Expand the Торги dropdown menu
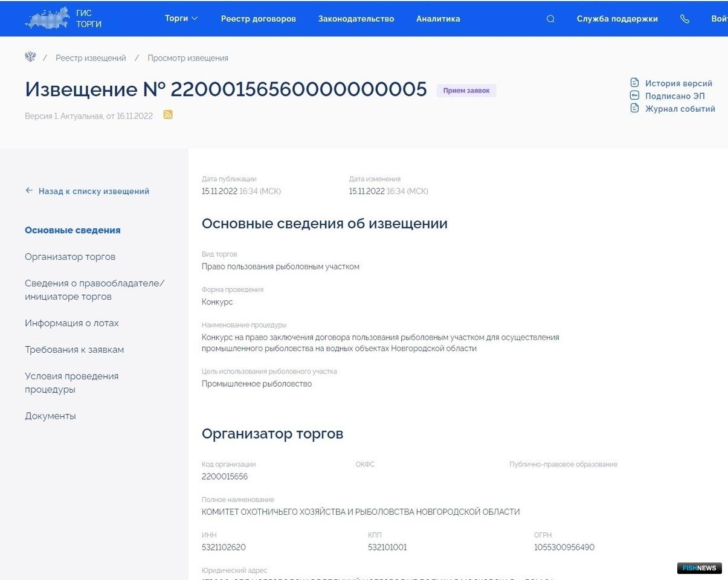 [x=181, y=19]
